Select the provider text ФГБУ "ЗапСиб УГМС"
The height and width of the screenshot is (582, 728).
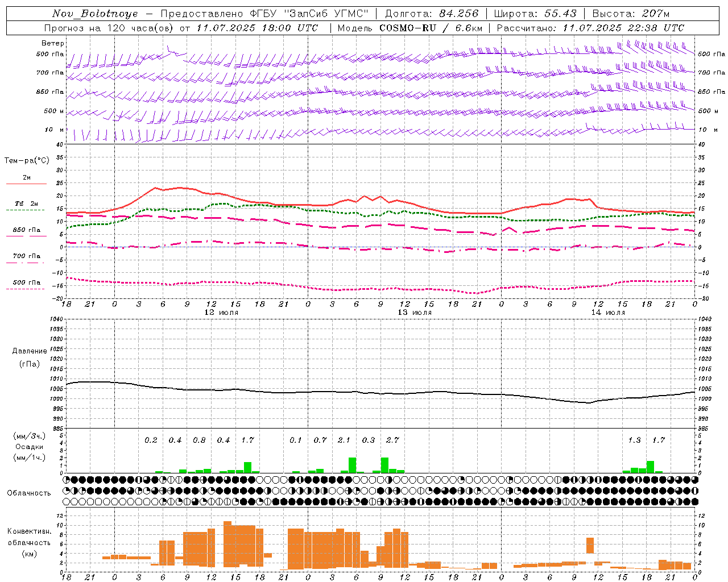pyautogui.click(x=309, y=14)
